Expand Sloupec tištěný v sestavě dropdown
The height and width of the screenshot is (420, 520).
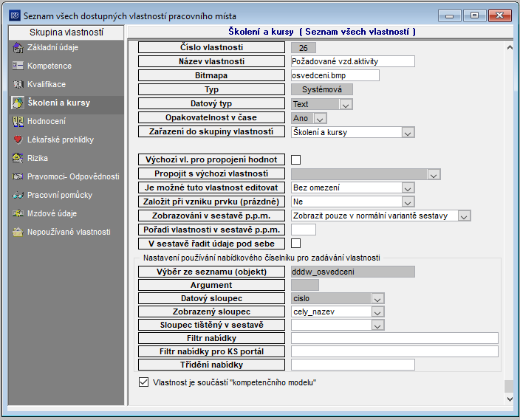pos(377,325)
